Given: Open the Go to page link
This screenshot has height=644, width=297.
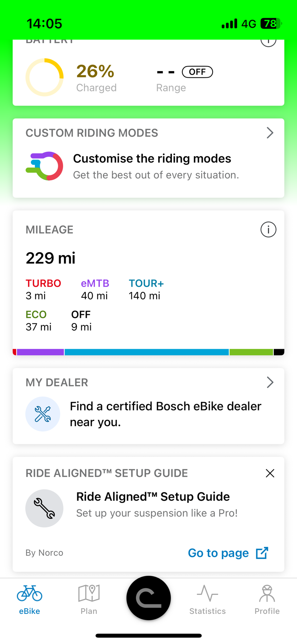Looking at the screenshot, I should pos(218,553).
